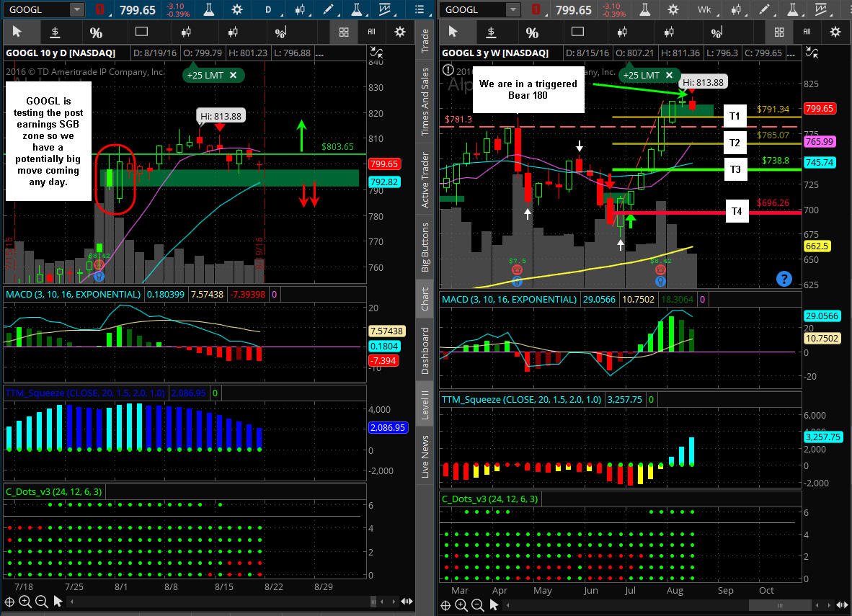This screenshot has width=852, height=616.
Task: Click the info exclamation icon on right chart
Action: click(448, 70)
